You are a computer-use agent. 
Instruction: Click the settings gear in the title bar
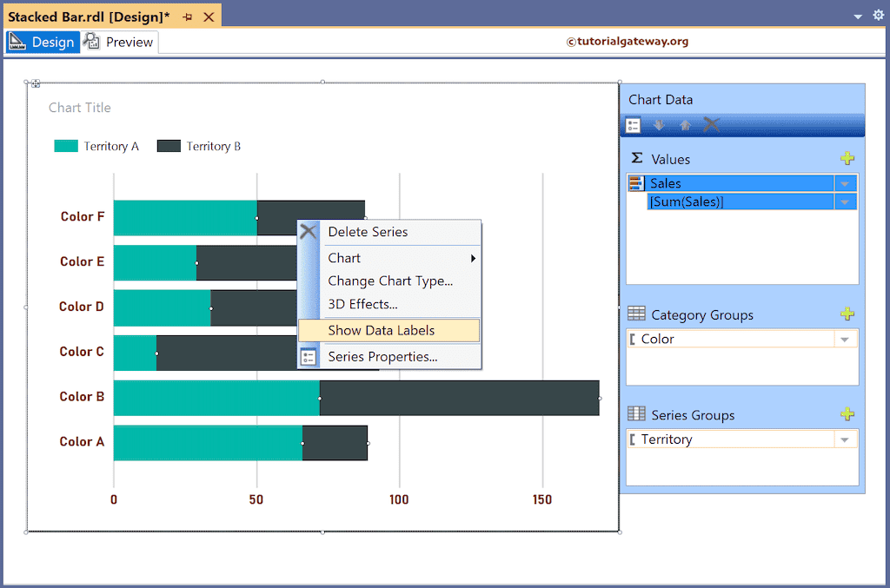pos(877,15)
